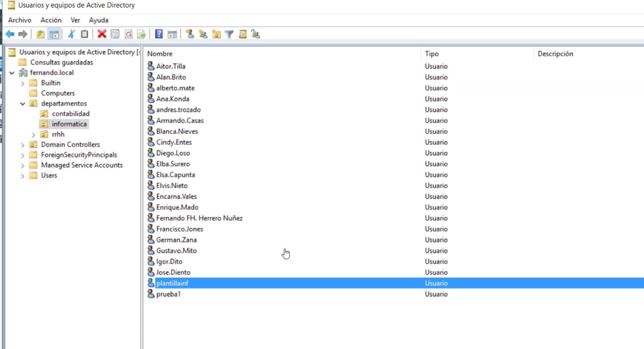The width and height of the screenshot is (644, 349).
Task: Open the Ver menu
Action: [75, 20]
